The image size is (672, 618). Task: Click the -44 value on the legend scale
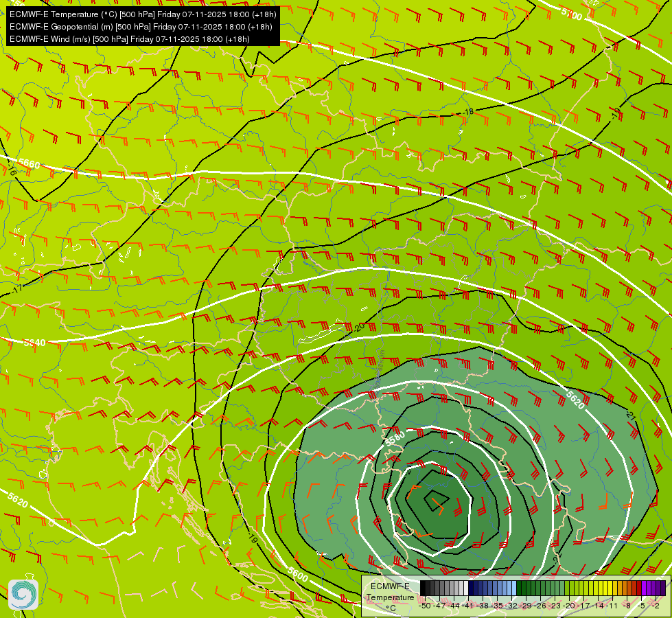(454, 606)
